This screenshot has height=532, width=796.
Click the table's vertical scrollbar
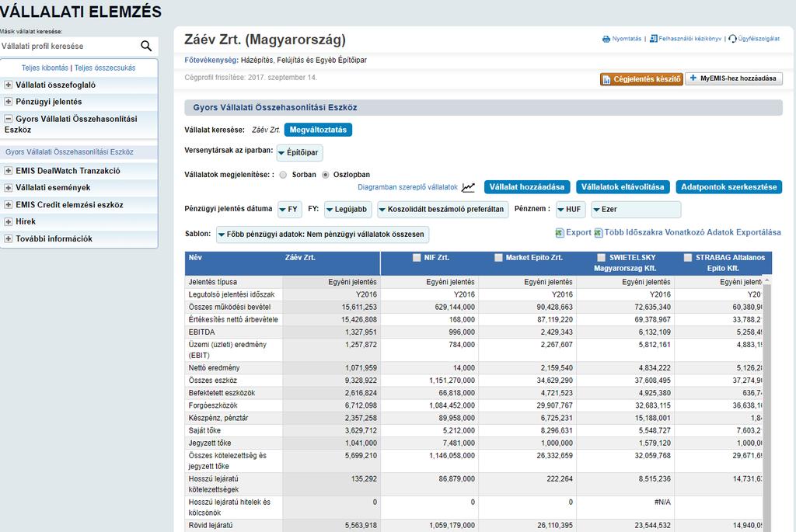click(767, 405)
